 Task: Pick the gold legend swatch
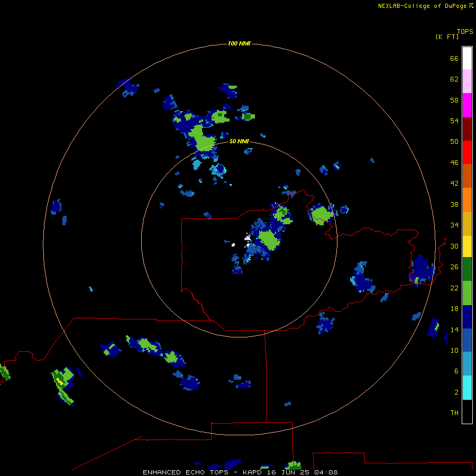pos(467,224)
